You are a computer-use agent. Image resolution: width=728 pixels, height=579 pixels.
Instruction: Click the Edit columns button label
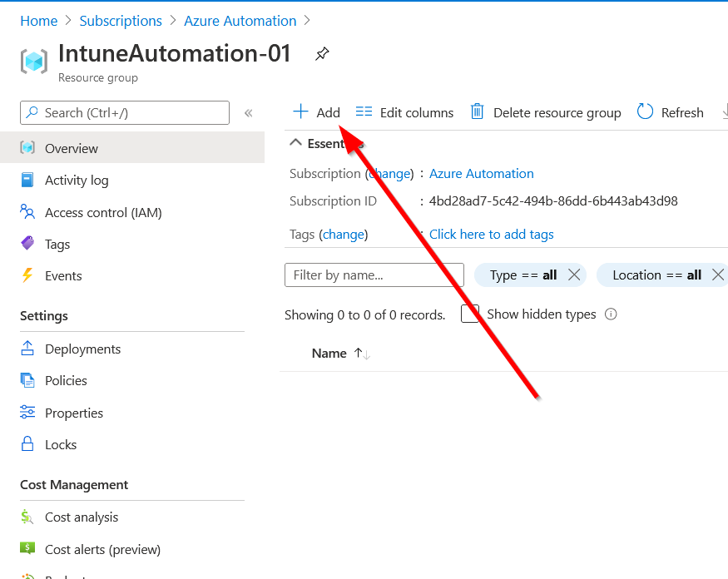coord(417,113)
